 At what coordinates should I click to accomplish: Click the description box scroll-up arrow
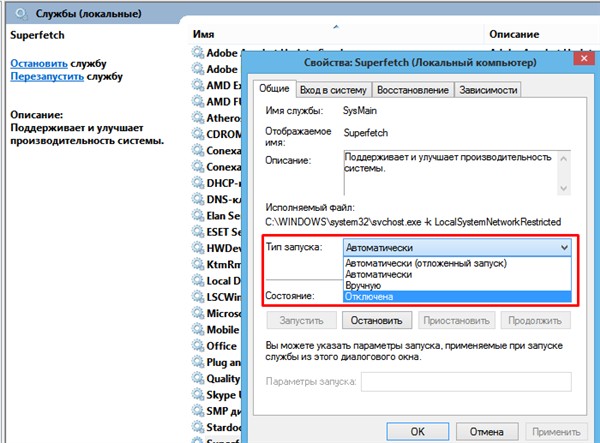click(564, 158)
